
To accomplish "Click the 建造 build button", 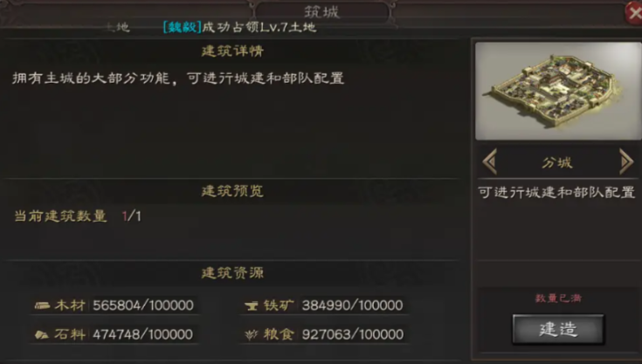I will [x=558, y=329].
